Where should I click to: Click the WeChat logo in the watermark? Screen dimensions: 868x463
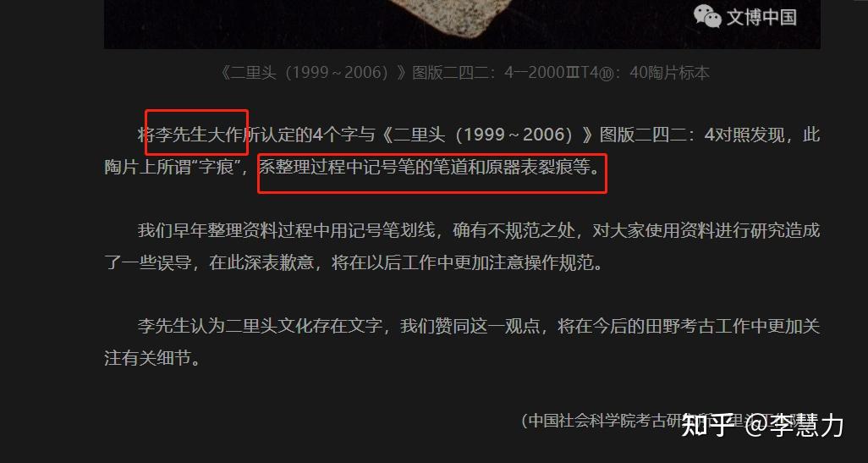click(707, 16)
